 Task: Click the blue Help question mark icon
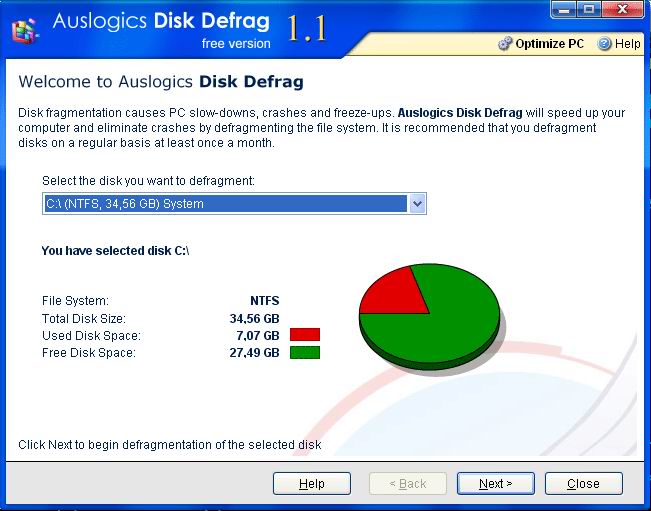pyautogui.click(x=604, y=44)
